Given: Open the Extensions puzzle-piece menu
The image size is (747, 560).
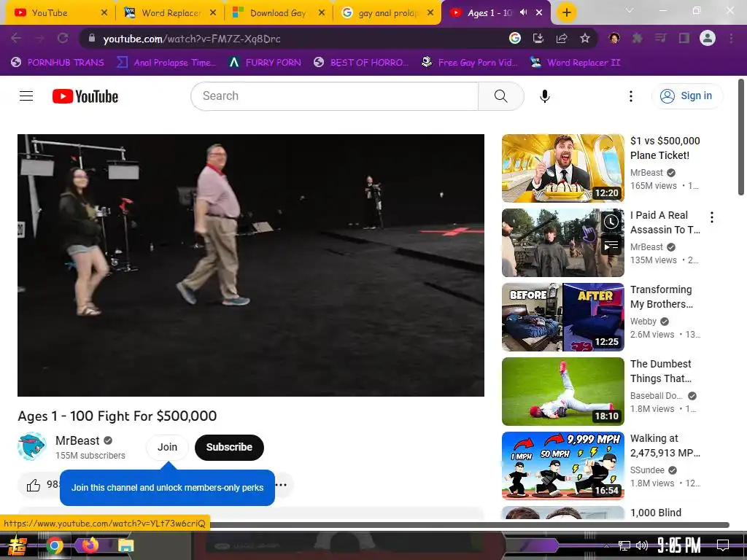Looking at the screenshot, I should (x=637, y=38).
